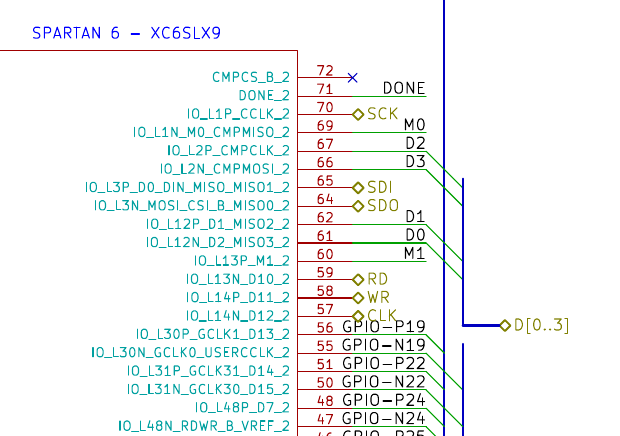Click pin name IO_L13N_D10_2

click(x=238, y=279)
